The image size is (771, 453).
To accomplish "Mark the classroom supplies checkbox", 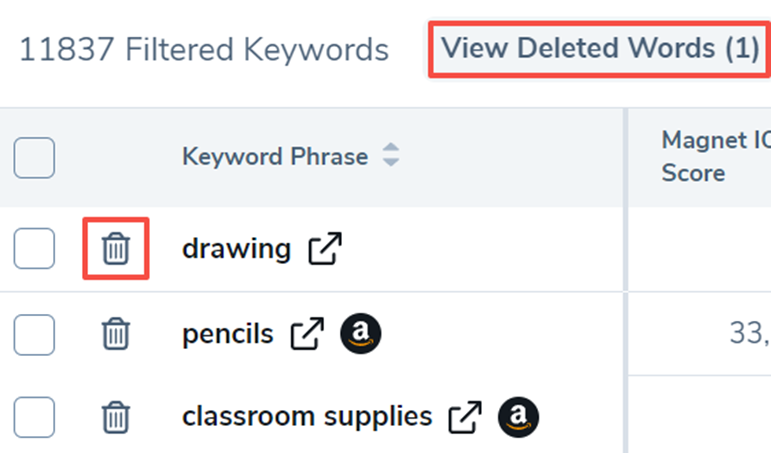I will (x=34, y=417).
